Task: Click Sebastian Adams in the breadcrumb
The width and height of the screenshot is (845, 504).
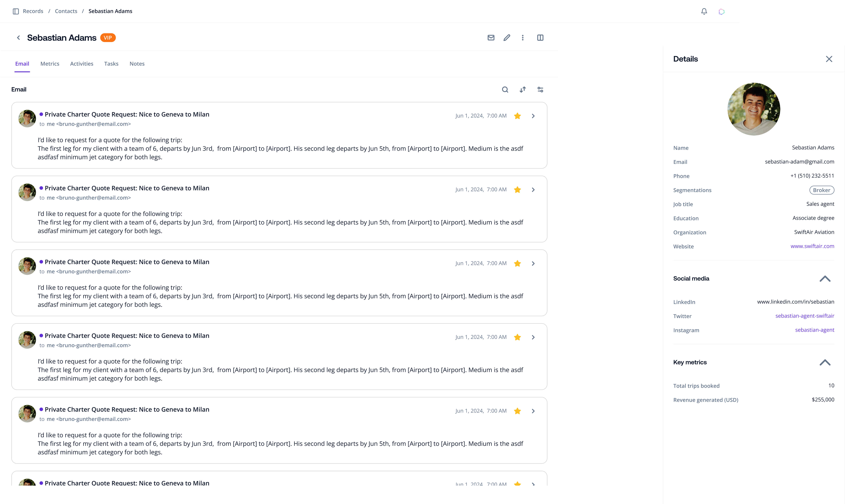Action: pyautogui.click(x=110, y=11)
